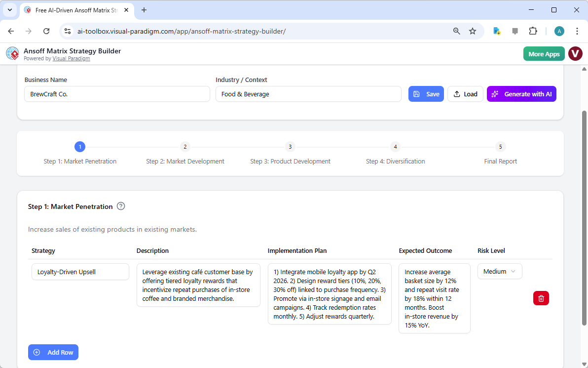Viewport: 588px width, 368px height.
Task: Open Chrome's three-dot menu
Action: coord(577,31)
